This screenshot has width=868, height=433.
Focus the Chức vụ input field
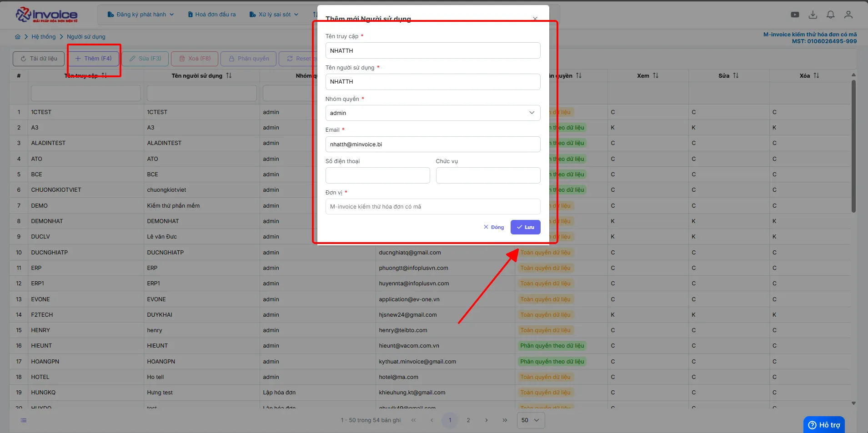click(x=488, y=175)
